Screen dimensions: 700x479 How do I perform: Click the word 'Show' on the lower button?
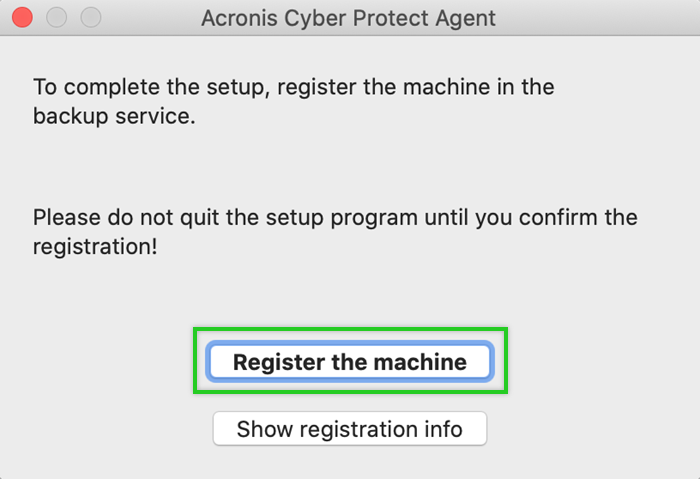263,430
